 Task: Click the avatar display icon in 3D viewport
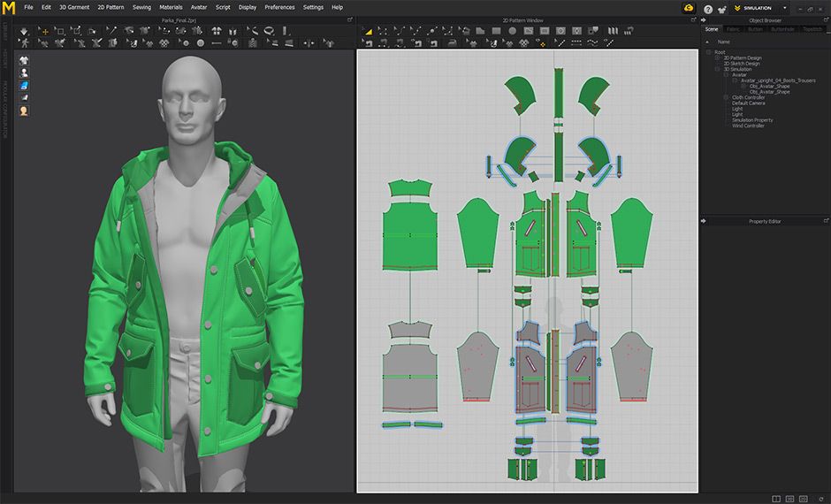tap(24, 73)
